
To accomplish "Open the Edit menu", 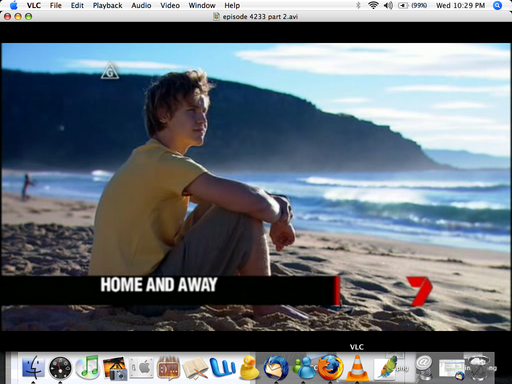I will (77, 6).
